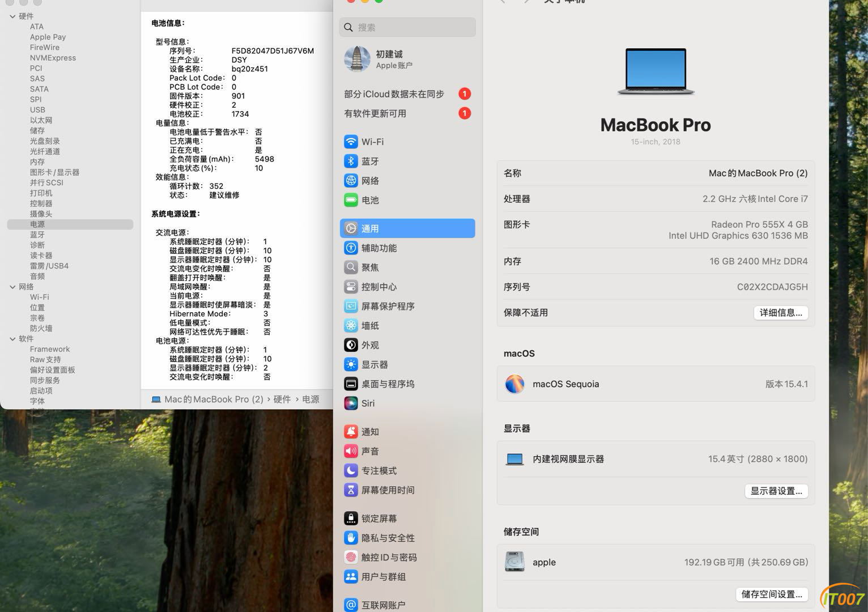Open the Wallpaper (墙纸) icon
Image resolution: width=868 pixels, height=612 pixels.
click(x=351, y=325)
